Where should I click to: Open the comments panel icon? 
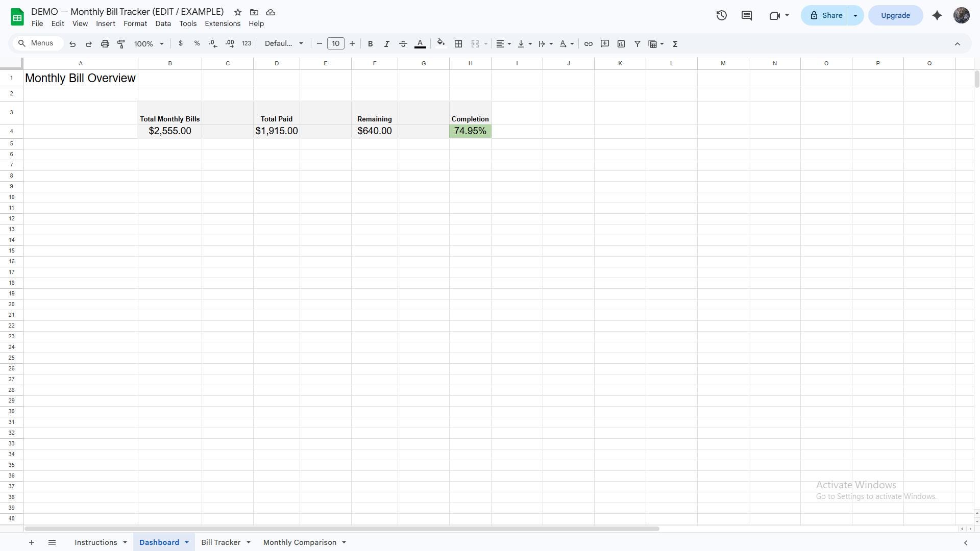(x=747, y=15)
